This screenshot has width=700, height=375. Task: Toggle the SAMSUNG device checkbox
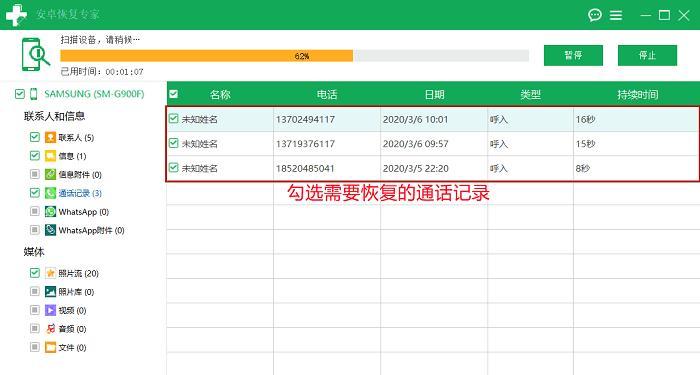coord(20,94)
